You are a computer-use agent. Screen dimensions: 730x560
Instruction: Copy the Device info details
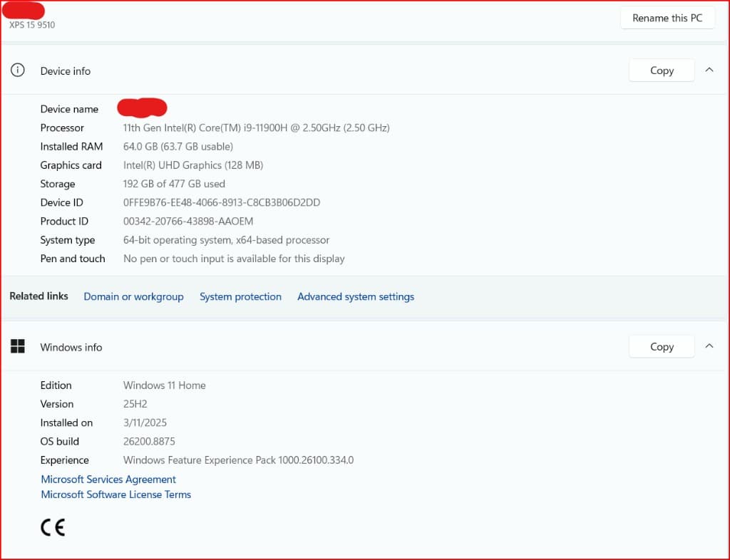pyautogui.click(x=662, y=71)
